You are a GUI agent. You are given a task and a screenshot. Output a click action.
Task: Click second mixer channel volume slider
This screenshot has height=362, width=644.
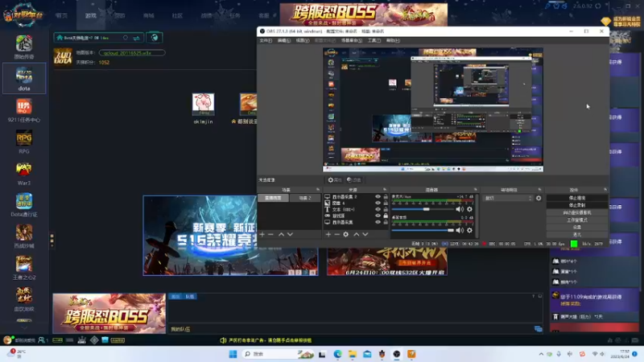click(x=423, y=230)
